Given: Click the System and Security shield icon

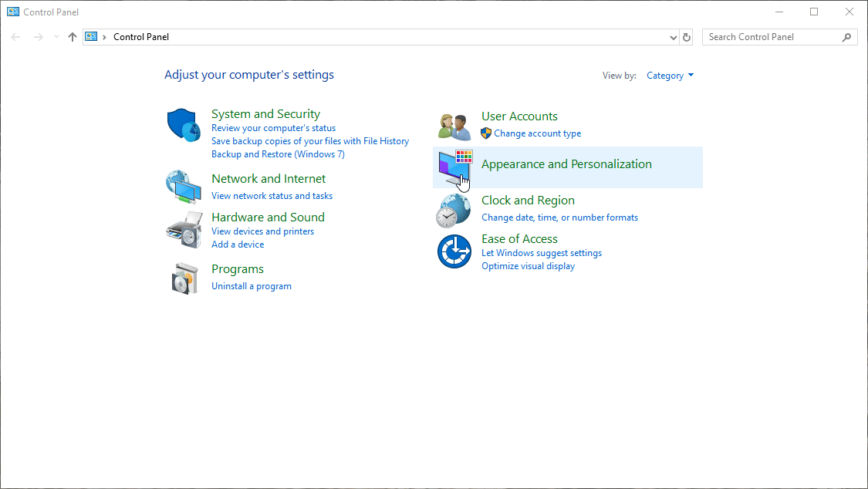Looking at the screenshot, I should coord(184,125).
